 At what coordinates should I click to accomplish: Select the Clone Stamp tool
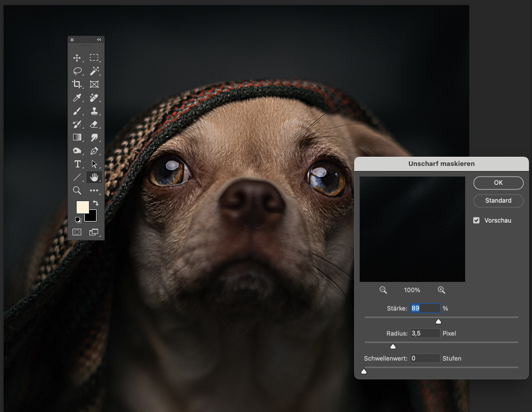click(94, 111)
